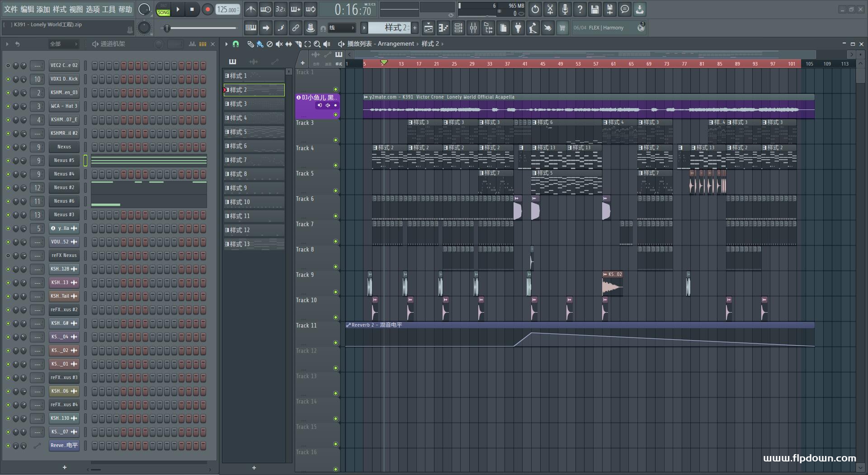This screenshot has height=475, width=868.
Task: Select the VDX1 D..Kick channel button
Action: tap(64, 79)
